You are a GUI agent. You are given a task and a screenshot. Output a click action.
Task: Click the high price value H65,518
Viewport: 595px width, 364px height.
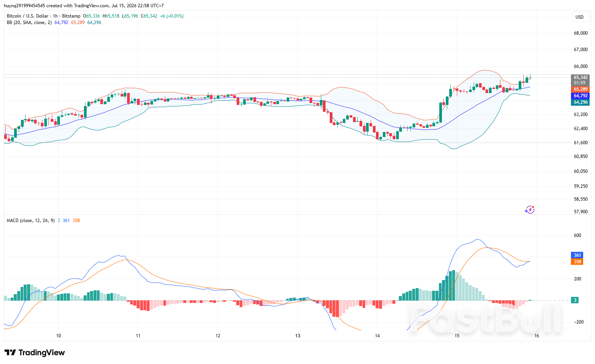point(111,16)
